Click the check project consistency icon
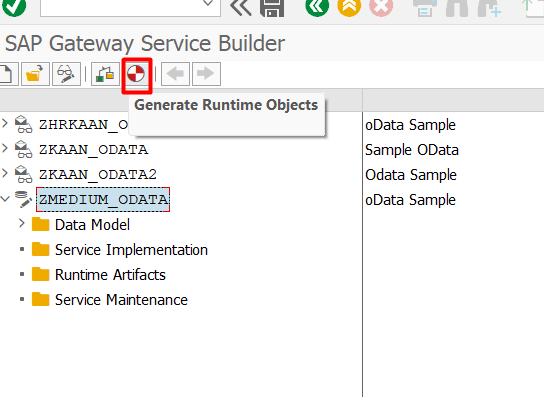The width and height of the screenshot is (544, 397). [x=105, y=74]
